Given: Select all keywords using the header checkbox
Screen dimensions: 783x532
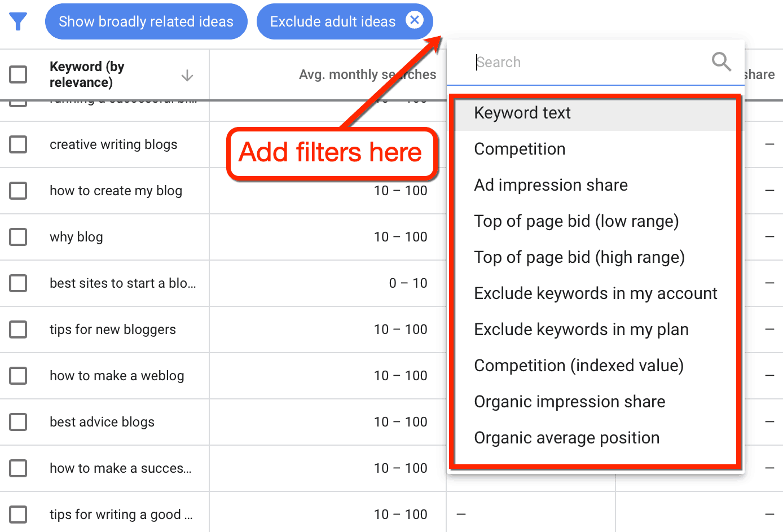Looking at the screenshot, I should coord(19,74).
